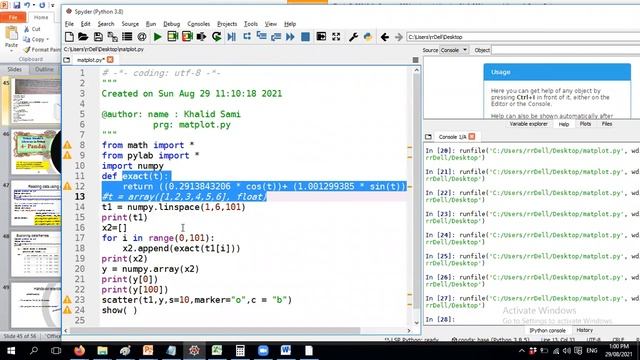640x360 pixels.
Task: Maximize the current pane icon
Action: 321,37
